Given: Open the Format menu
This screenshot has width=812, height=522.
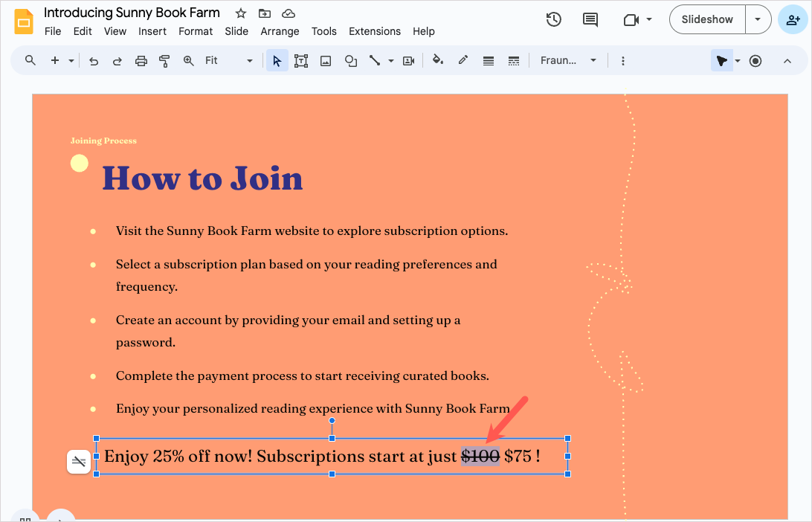Looking at the screenshot, I should 196,31.
